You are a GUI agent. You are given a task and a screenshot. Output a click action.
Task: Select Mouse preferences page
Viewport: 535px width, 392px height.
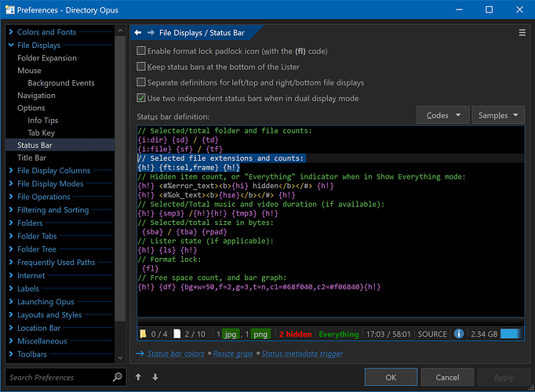tap(29, 71)
